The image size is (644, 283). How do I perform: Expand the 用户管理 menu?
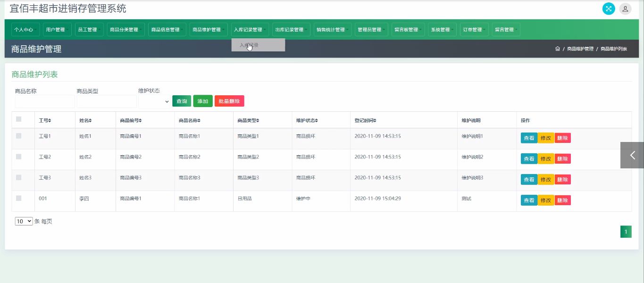[57, 30]
